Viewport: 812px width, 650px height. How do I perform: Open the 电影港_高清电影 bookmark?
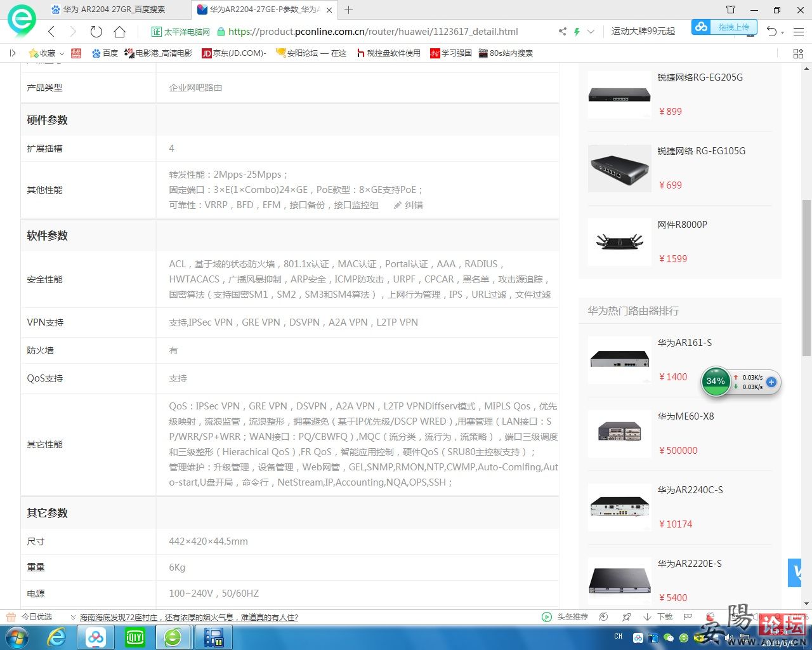[x=158, y=53]
